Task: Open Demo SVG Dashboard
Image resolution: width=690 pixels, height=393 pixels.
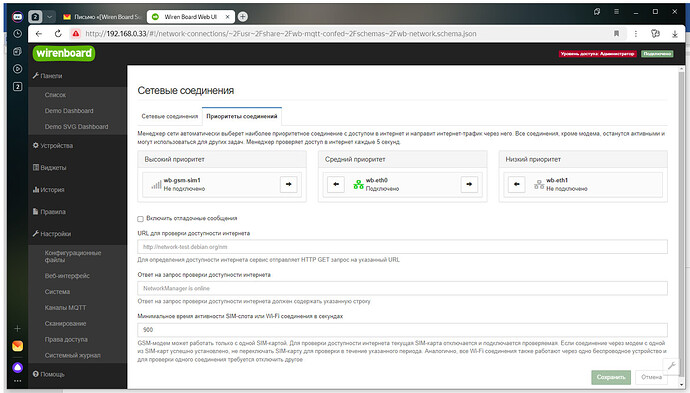Action: click(x=76, y=126)
